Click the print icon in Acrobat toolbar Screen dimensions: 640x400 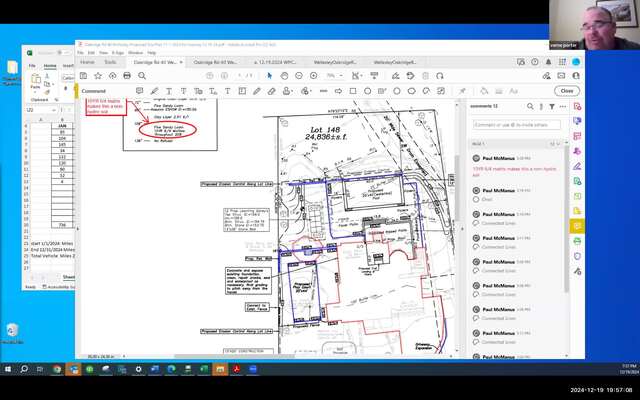click(x=127, y=75)
